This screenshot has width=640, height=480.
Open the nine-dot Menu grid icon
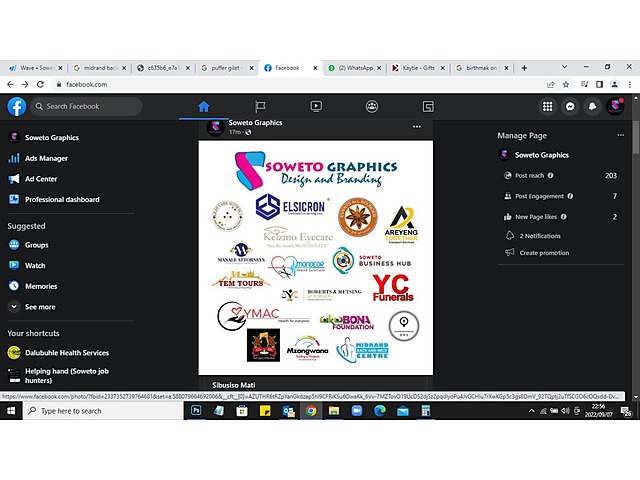pyautogui.click(x=548, y=106)
